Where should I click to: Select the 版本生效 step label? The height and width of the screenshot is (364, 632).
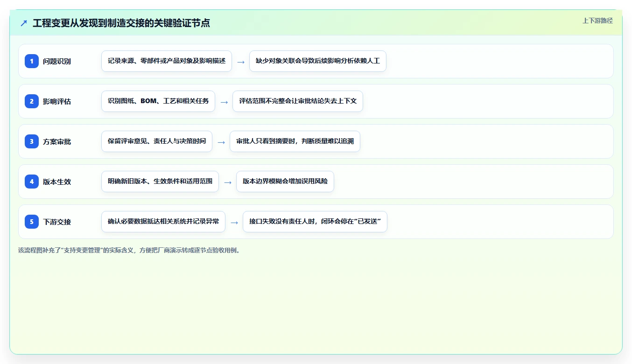coord(57,182)
